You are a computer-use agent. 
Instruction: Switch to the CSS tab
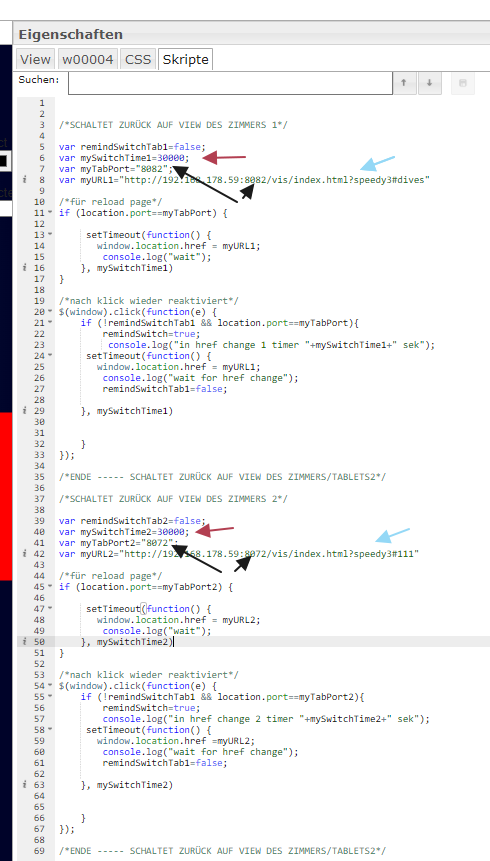[x=138, y=59]
